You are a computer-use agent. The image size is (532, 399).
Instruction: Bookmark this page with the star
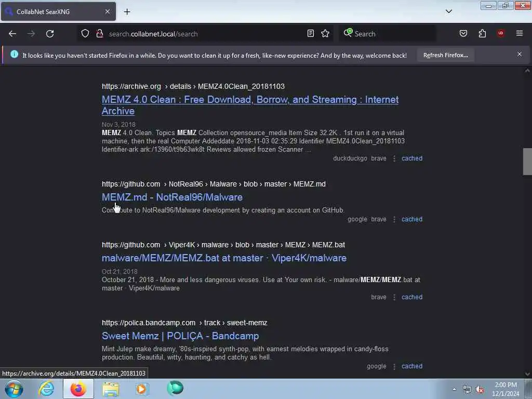click(325, 33)
